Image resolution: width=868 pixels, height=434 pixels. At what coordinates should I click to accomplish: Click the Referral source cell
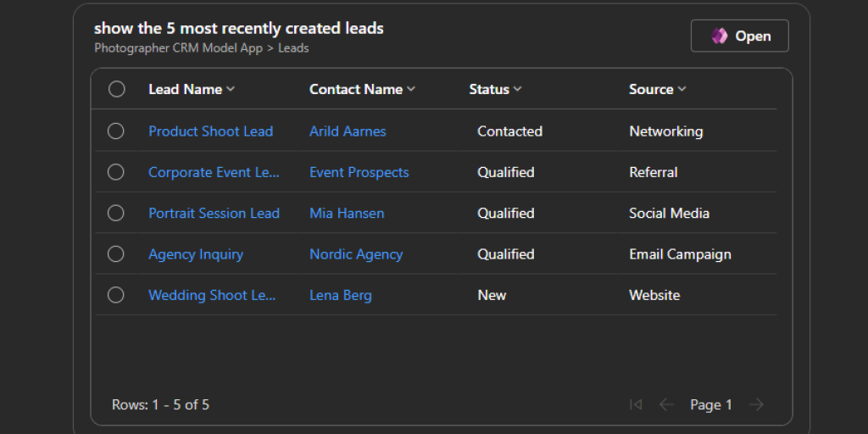point(654,172)
